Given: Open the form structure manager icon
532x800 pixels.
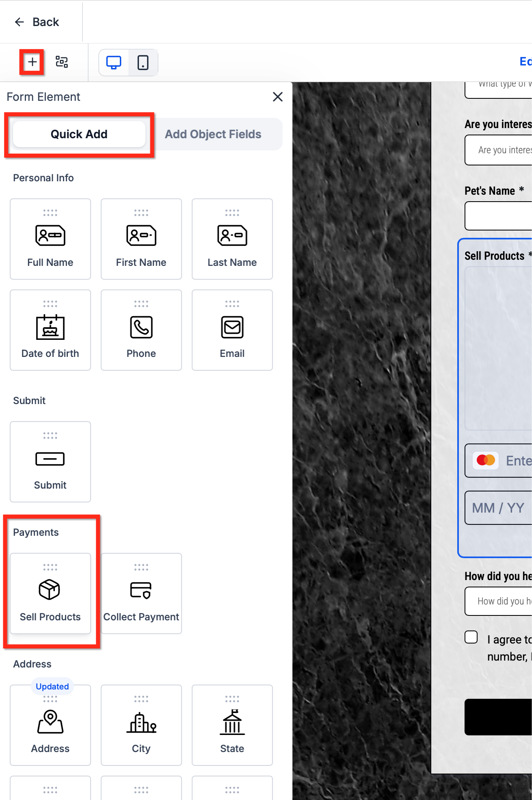Looking at the screenshot, I should point(62,62).
